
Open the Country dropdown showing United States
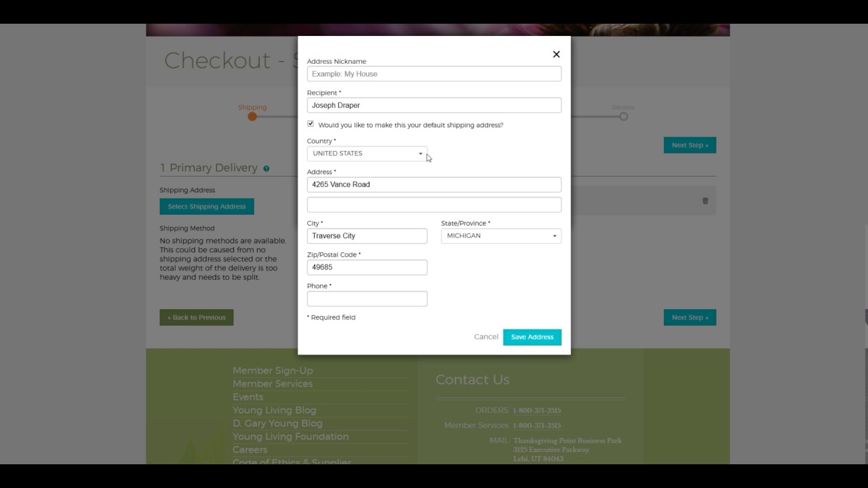pos(367,154)
